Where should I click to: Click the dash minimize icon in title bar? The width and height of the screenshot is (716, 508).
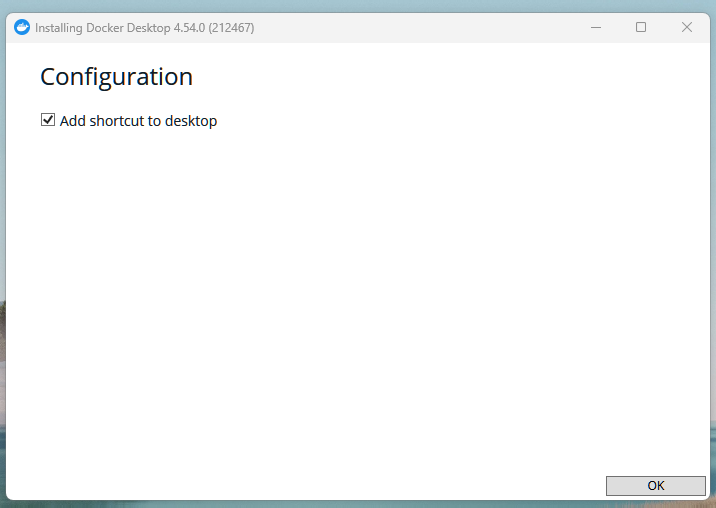click(595, 28)
